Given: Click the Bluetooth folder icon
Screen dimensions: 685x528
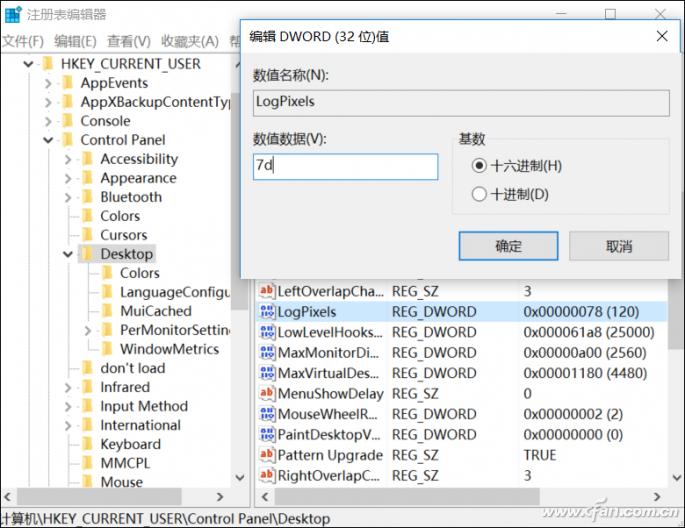Looking at the screenshot, I should point(87,197).
